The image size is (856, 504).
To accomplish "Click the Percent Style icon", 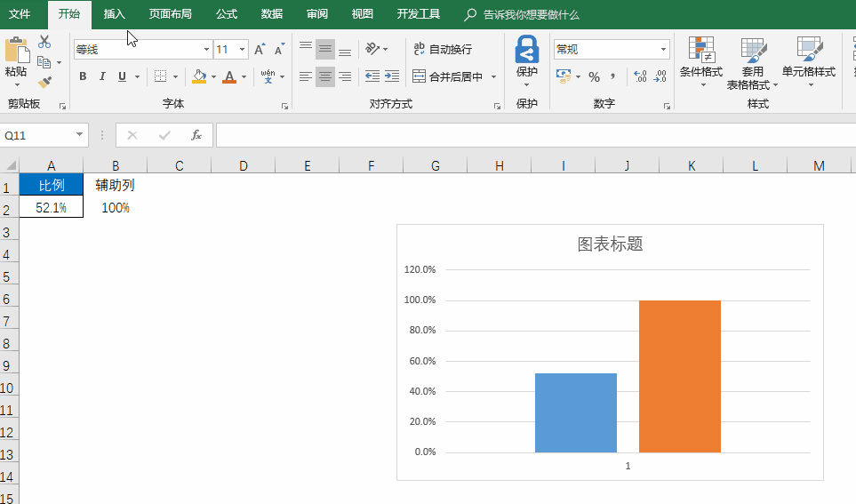I will pos(594,76).
